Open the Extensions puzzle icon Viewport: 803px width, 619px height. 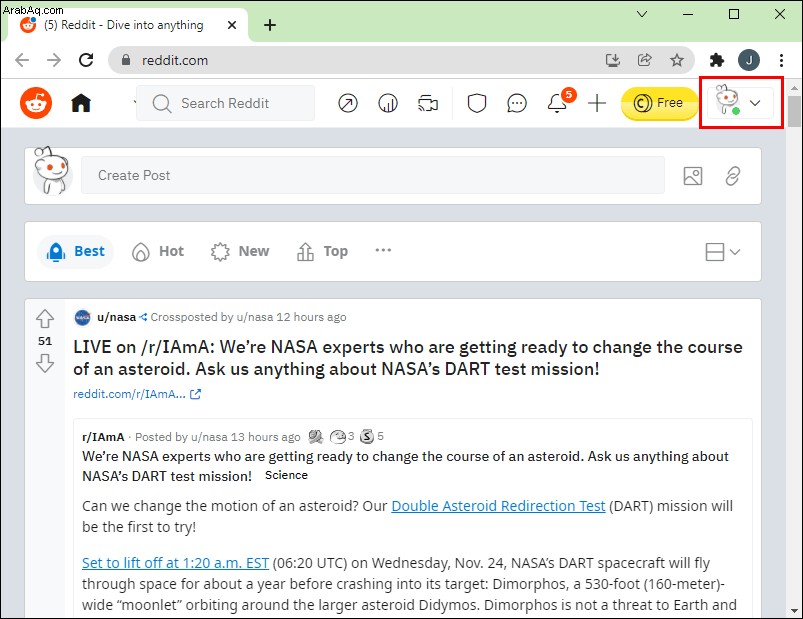click(717, 60)
